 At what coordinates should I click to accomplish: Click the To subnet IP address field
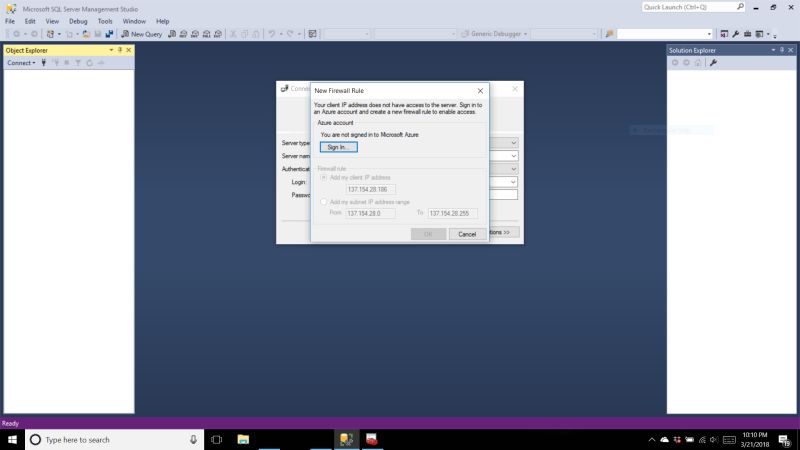[453, 213]
